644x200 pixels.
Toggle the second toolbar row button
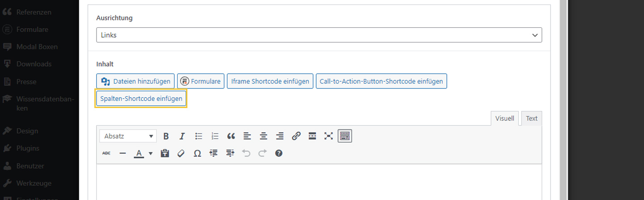click(x=345, y=136)
